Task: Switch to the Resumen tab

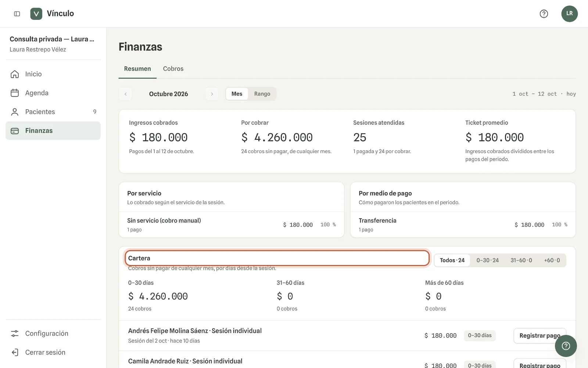Action: pyautogui.click(x=137, y=69)
